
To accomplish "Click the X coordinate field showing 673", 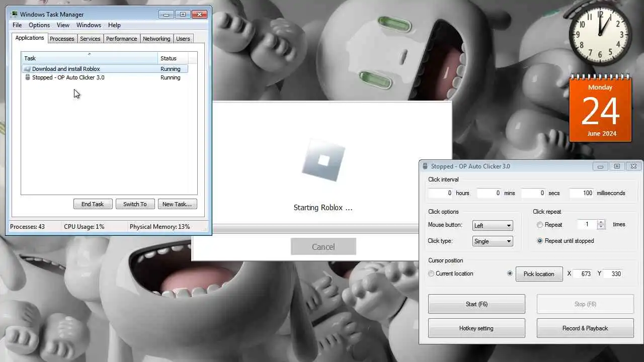I will point(583,274).
